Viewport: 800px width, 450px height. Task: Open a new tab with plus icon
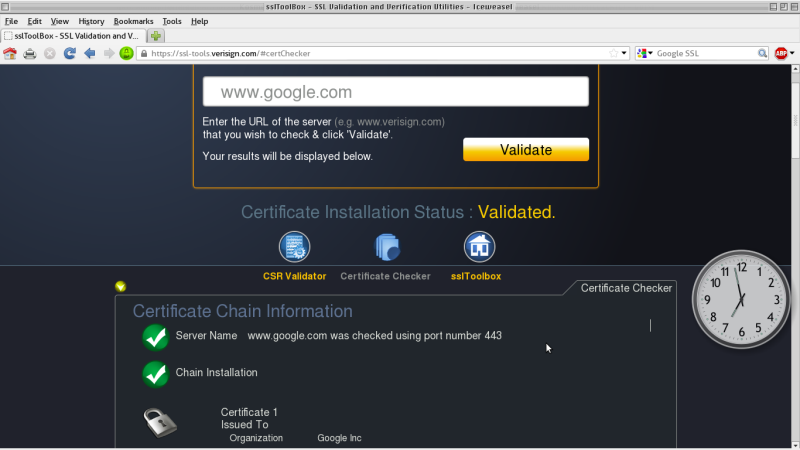156,36
